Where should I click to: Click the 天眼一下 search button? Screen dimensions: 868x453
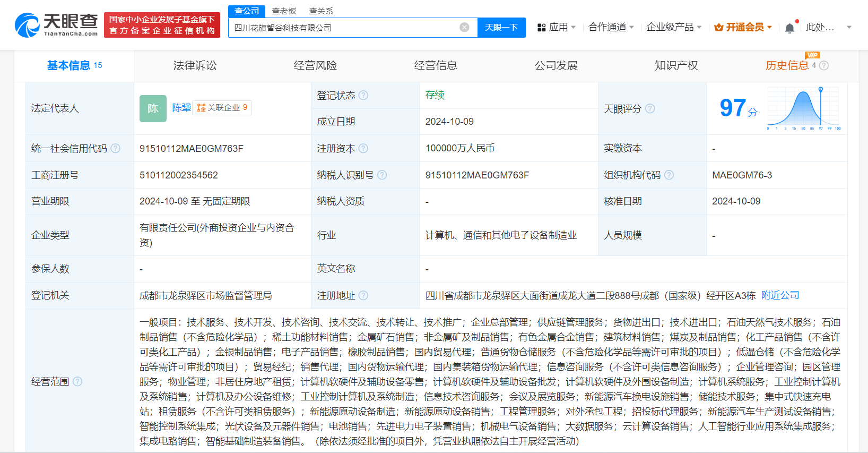click(x=501, y=27)
